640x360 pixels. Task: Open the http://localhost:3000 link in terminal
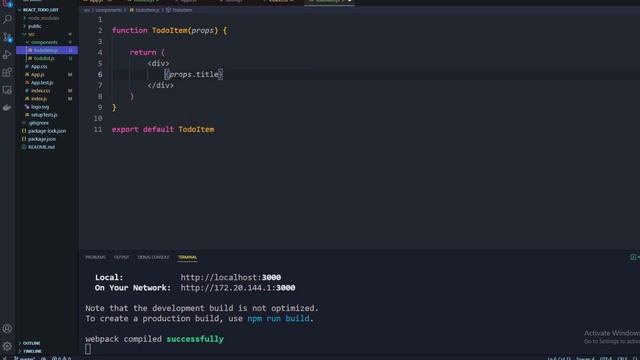(x=231, y=278)
